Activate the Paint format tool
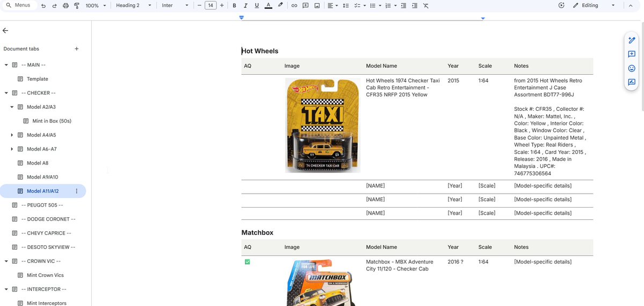Viewport: 644px width, 306px height. click(x=77, y=6)
